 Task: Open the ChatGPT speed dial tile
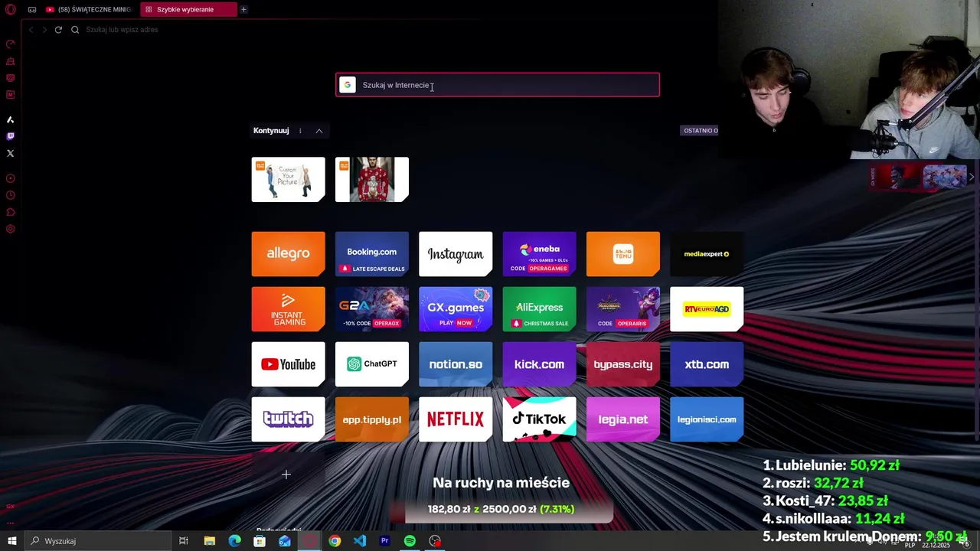click(372, 364)
